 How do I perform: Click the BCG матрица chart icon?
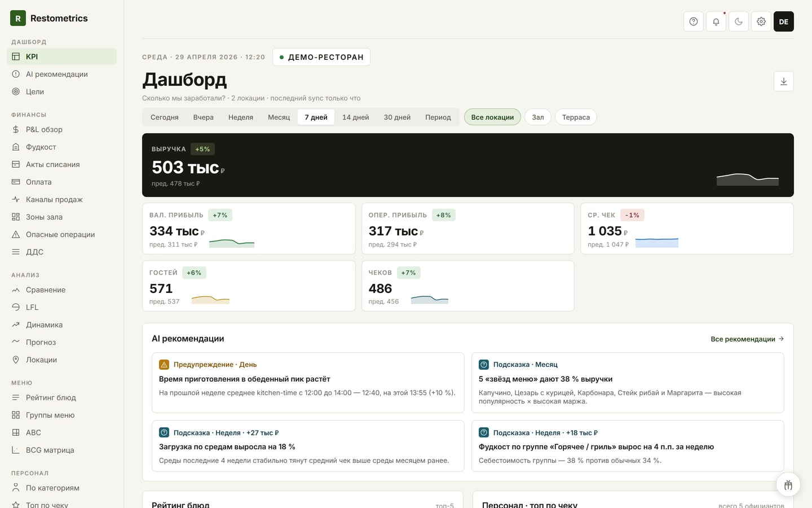click(16, 450)
